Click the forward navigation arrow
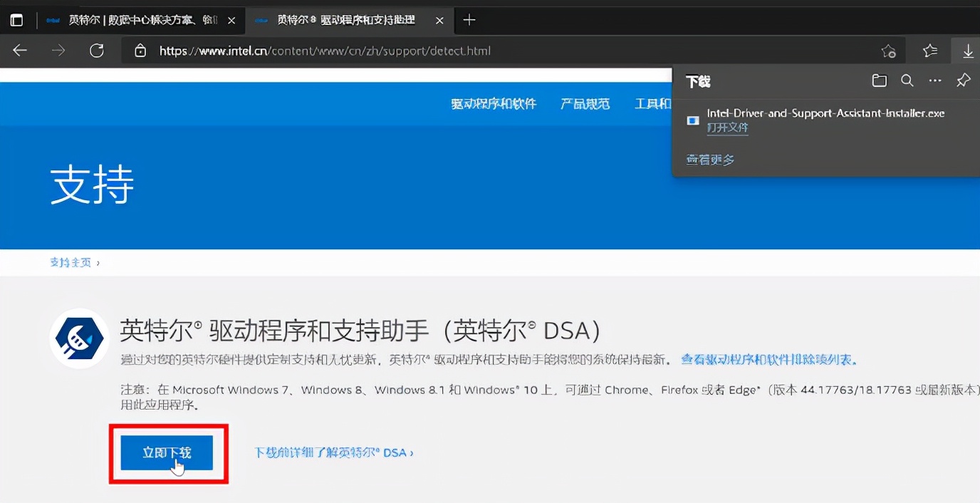 58,51
